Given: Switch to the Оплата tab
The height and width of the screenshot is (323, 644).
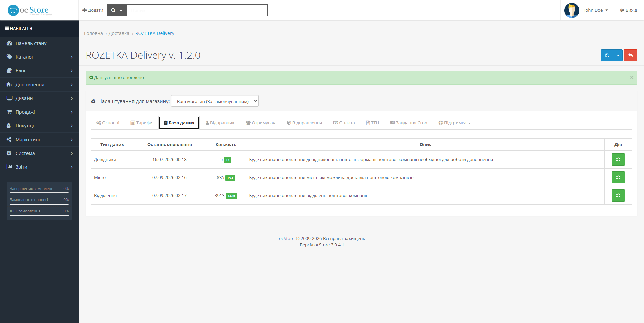Looking at the screenshot, I should click(344, 123).
